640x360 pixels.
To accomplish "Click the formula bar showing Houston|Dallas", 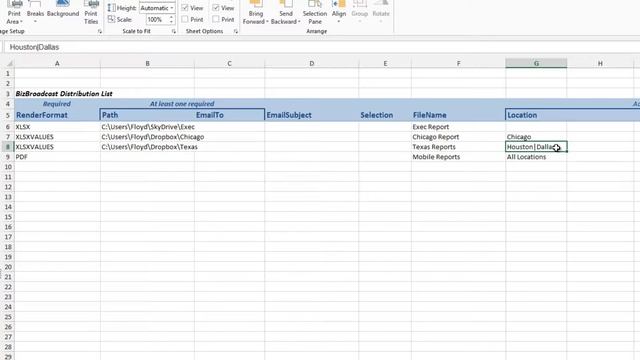I will [x=322, y=47].
